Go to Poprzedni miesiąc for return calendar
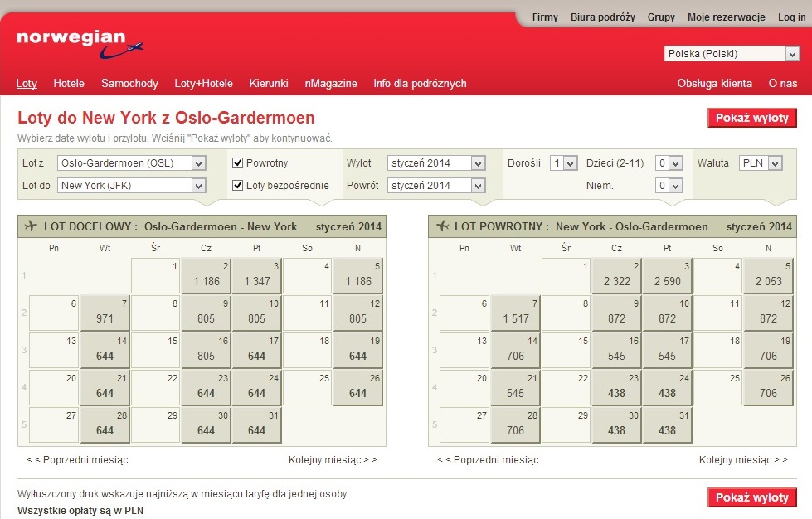 (488, 459)
